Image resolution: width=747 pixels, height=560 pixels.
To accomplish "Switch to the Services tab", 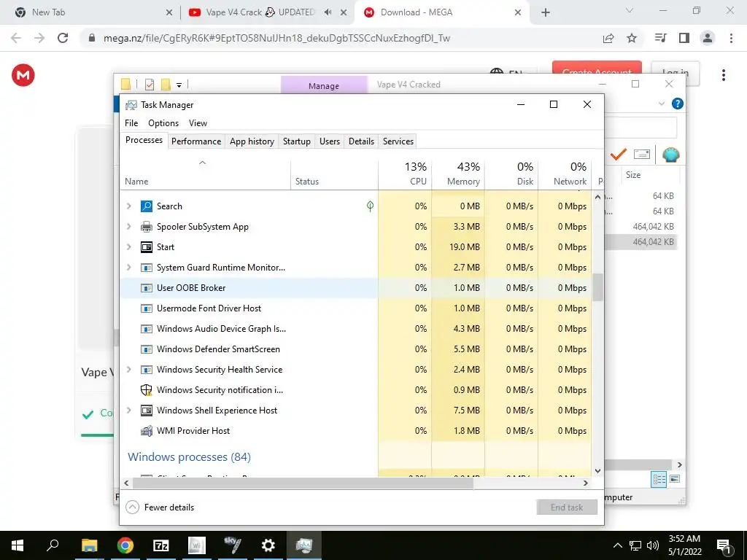I will [x=398, y=141].
